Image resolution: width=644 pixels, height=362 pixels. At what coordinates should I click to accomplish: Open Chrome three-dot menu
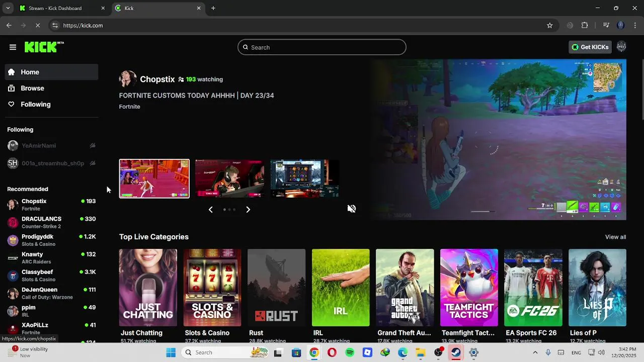coord(635,25)
